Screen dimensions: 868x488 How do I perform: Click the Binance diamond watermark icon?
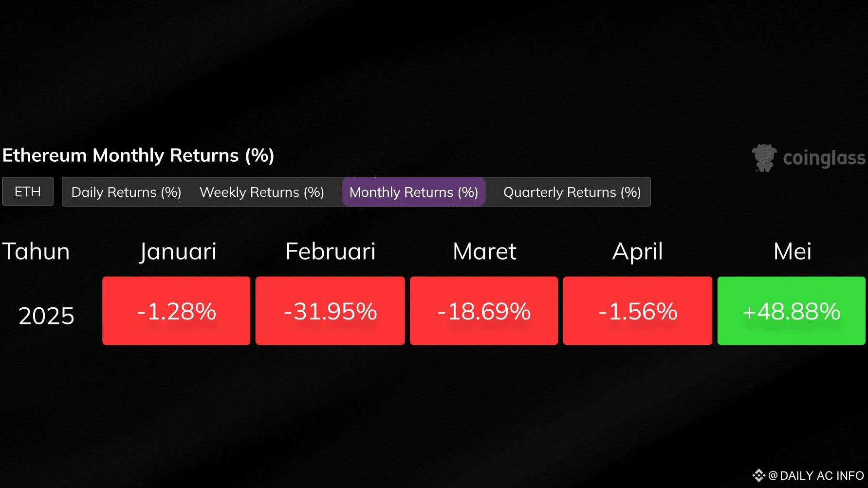[758, 475]
